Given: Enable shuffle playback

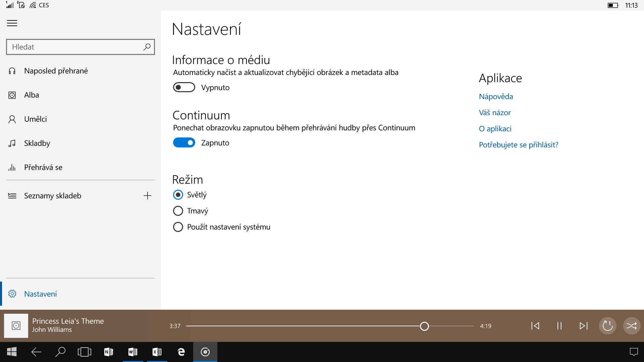Looking at the screenshot, I should point(631,325).
